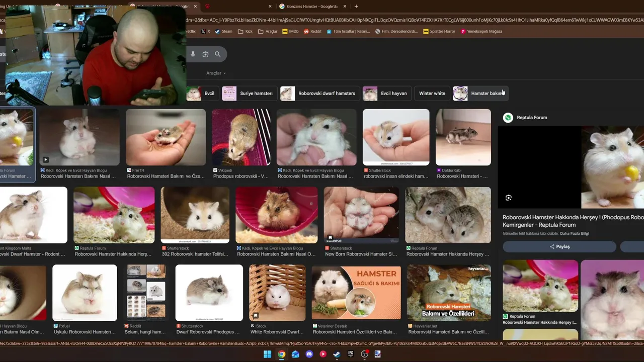The height and width of the screenshot is (362, 644).
Task: Open DoldurKabı Roborovski Hamsteri thumbnail
Action: (463, 137)
